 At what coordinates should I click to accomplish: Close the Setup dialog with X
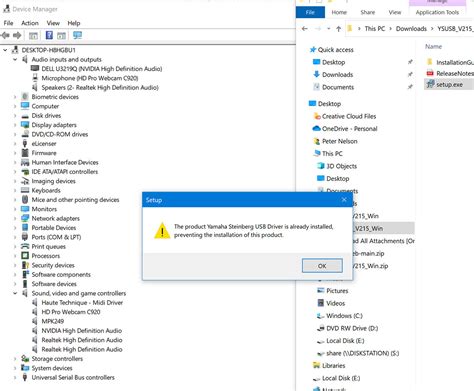(344, 200)
